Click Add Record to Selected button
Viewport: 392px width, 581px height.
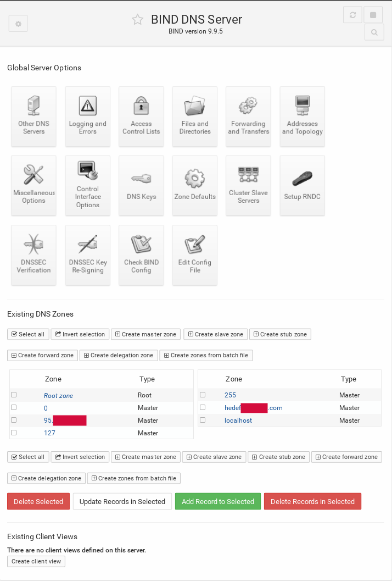point(218,501)
